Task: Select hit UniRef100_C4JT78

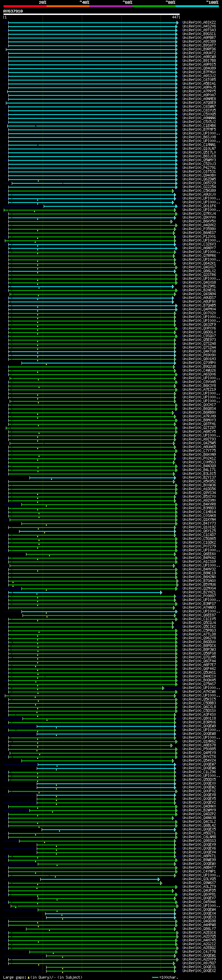Action: coord(199,952)
